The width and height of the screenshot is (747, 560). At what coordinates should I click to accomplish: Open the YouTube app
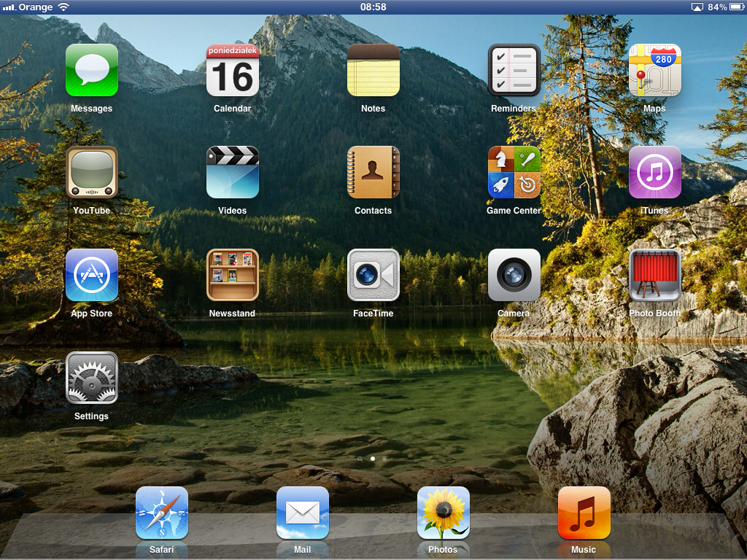click(x=91, y=172)
